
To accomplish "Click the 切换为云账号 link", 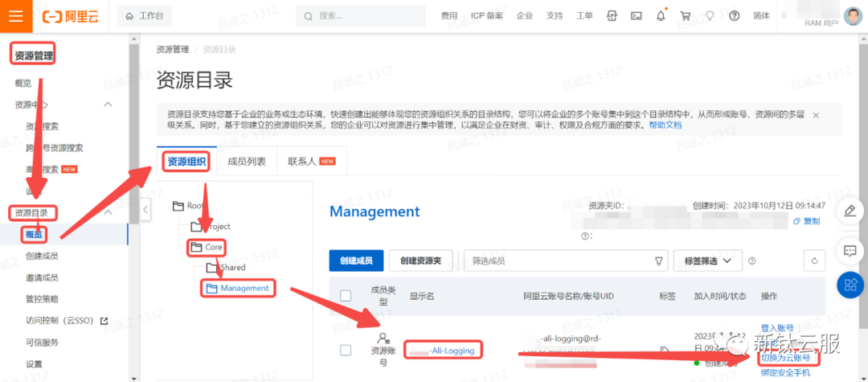I will coord(785,358).
